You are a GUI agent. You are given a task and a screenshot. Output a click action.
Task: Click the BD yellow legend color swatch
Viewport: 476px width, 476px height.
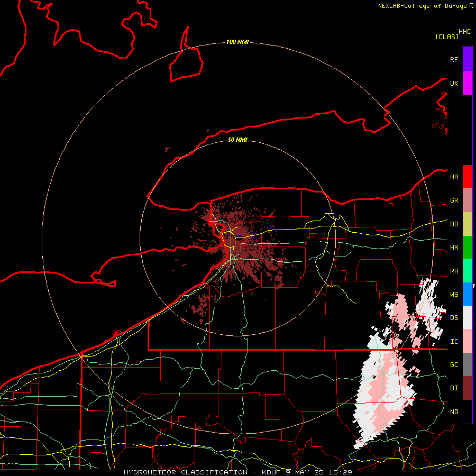point(467,224)
